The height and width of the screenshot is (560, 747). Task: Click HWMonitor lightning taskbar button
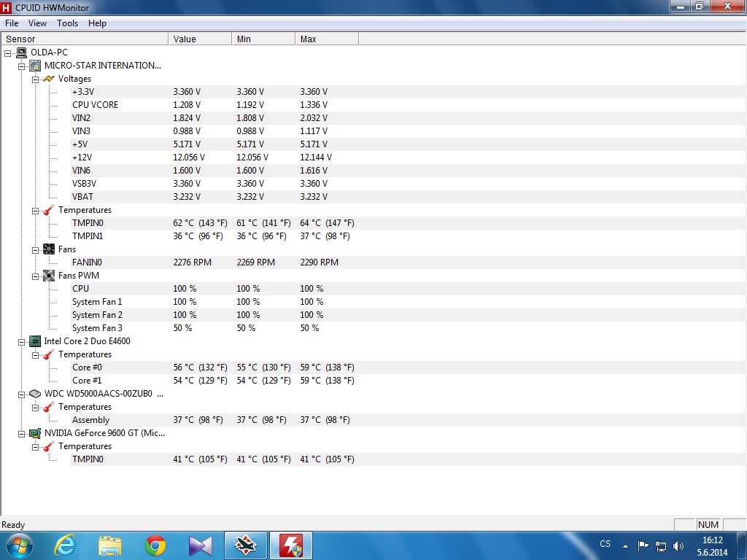pyautogui.click(x=291, y=545)
